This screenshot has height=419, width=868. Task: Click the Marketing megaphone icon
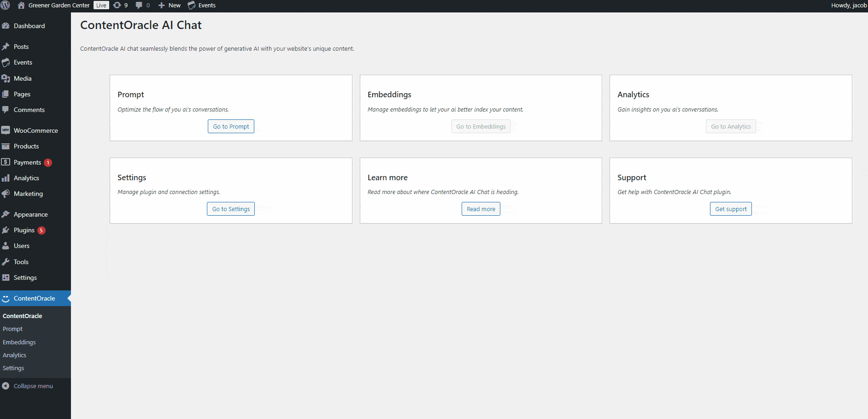click(6, 194)
